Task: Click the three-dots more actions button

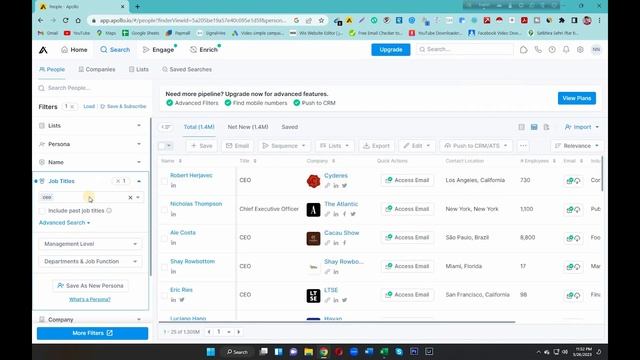Action: pyautogui.click(x=523, y=146)
